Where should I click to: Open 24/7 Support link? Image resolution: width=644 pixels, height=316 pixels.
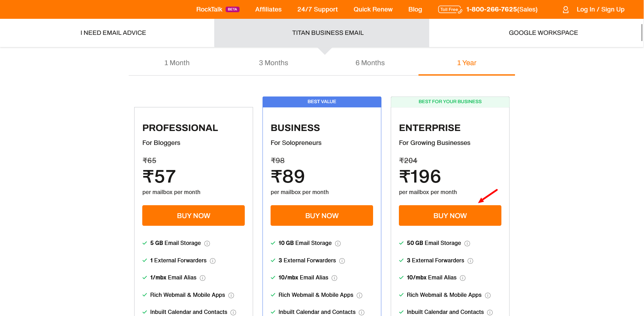pos(317,9)
